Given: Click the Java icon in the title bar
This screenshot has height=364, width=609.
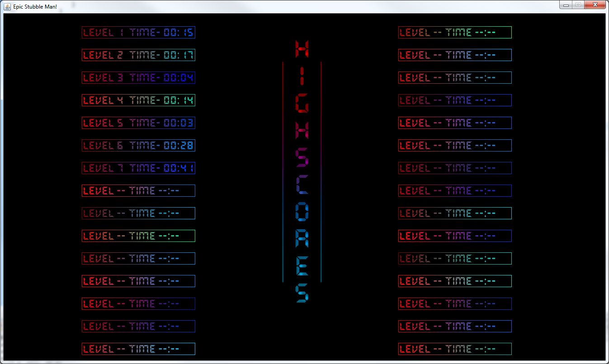Looking at the screenshot, I should coord(7,6).
